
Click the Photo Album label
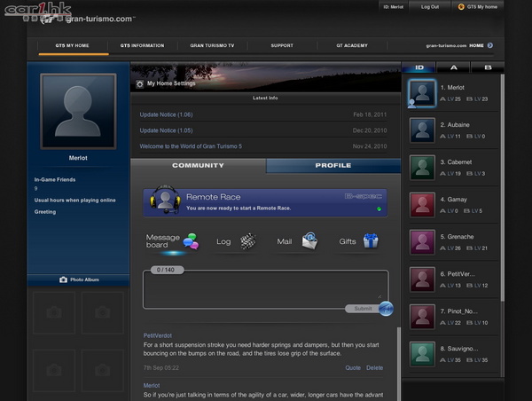click(84, 279)
